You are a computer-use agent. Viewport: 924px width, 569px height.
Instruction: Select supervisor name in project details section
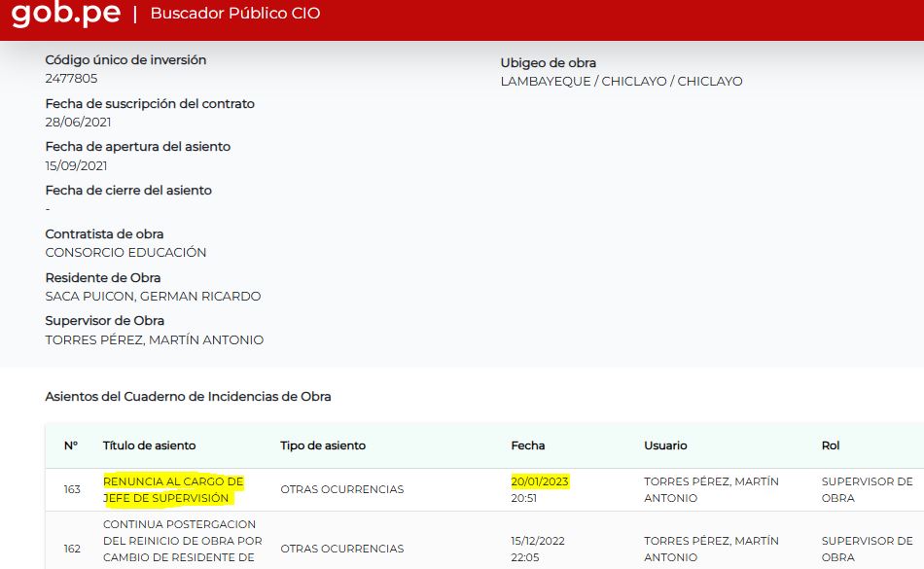pyautogui.click(x=155, y=339)
